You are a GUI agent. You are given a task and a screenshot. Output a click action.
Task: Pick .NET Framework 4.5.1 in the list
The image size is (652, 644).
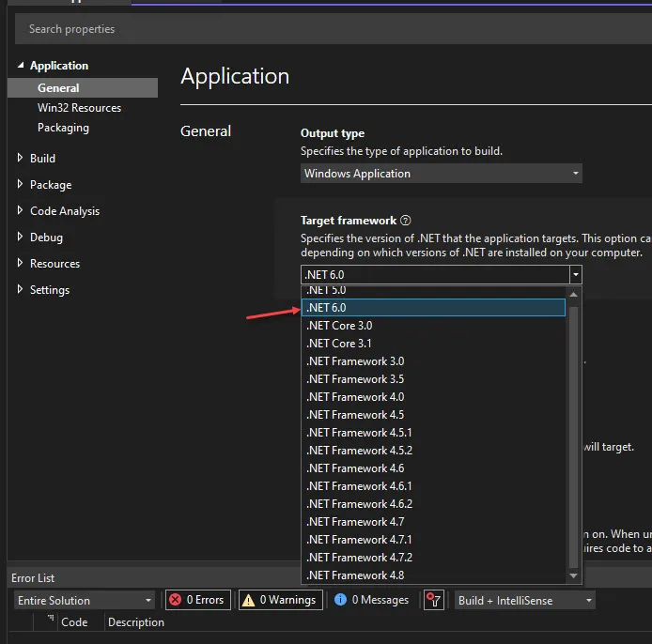point(433,433)
